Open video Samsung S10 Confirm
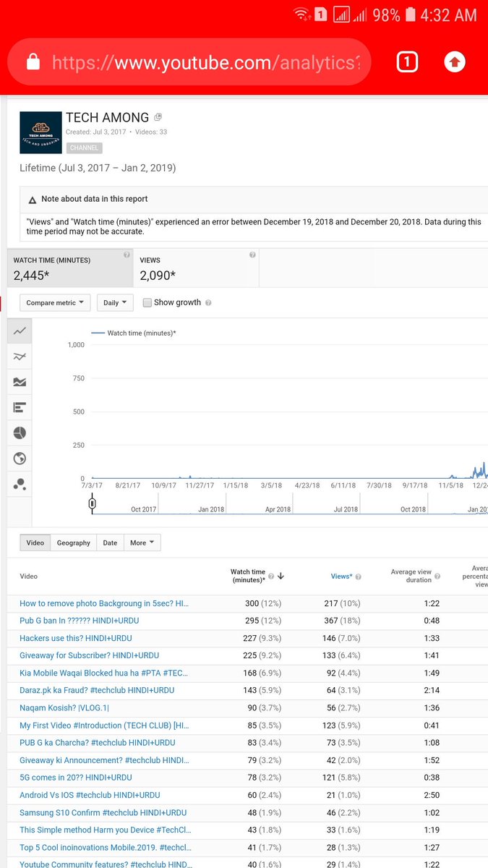This screenshot has width=488, height=868. 103,812
